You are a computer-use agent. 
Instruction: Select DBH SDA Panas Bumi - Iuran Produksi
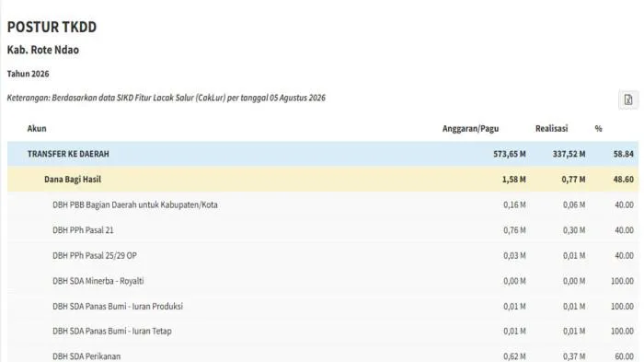[x=118, y=307]
